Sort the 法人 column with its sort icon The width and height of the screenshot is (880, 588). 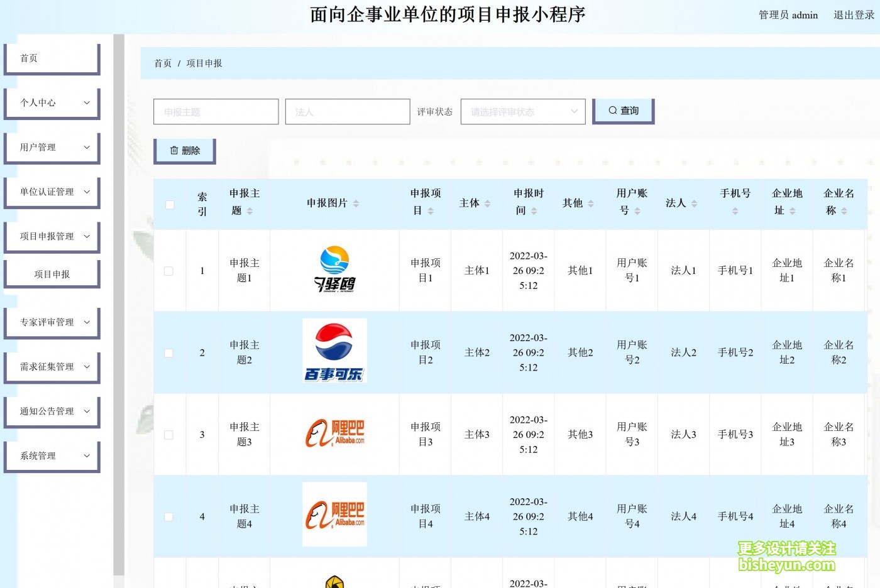[694, 203]
